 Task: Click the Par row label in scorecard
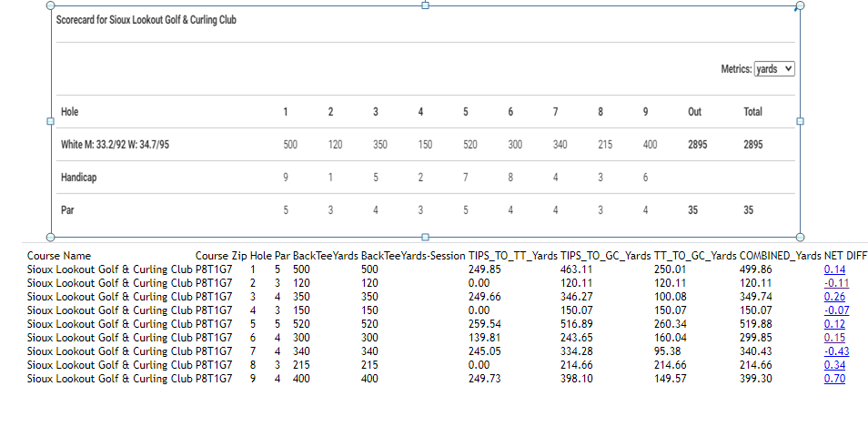[x=67, y=210]
